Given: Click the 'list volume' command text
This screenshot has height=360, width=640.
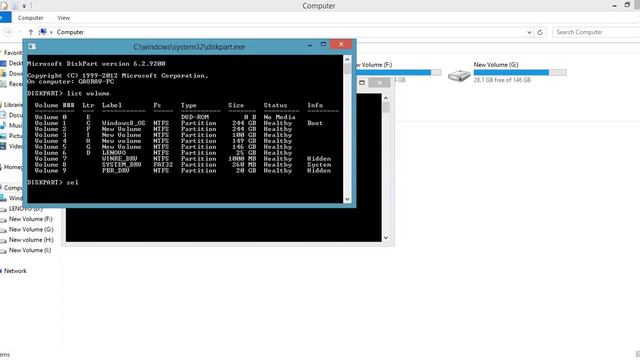Looking at the screenshot, I should pyautogui.click(x=88, y=93).
